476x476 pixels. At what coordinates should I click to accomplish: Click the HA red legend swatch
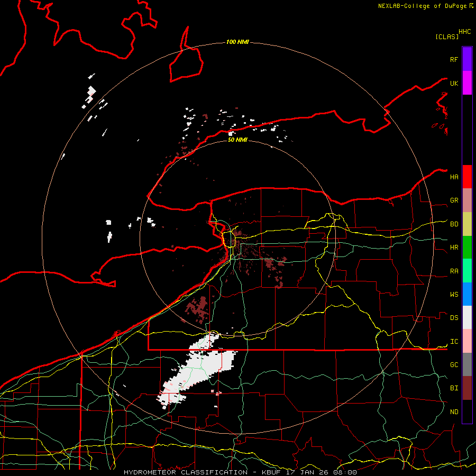coord(467,177)
